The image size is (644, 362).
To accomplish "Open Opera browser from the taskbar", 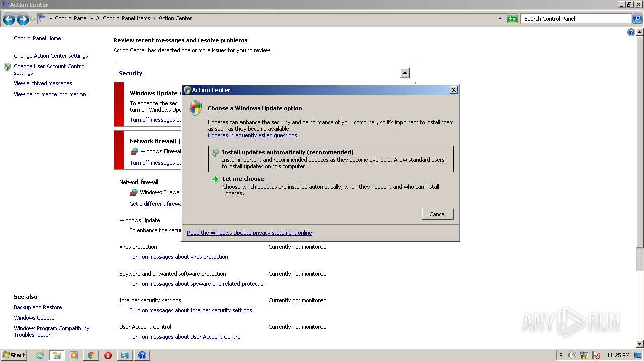I will click(108, 355).
